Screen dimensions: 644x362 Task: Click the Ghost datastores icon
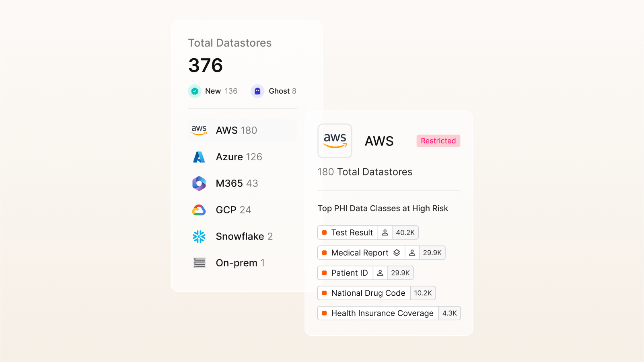pos(257,91)
